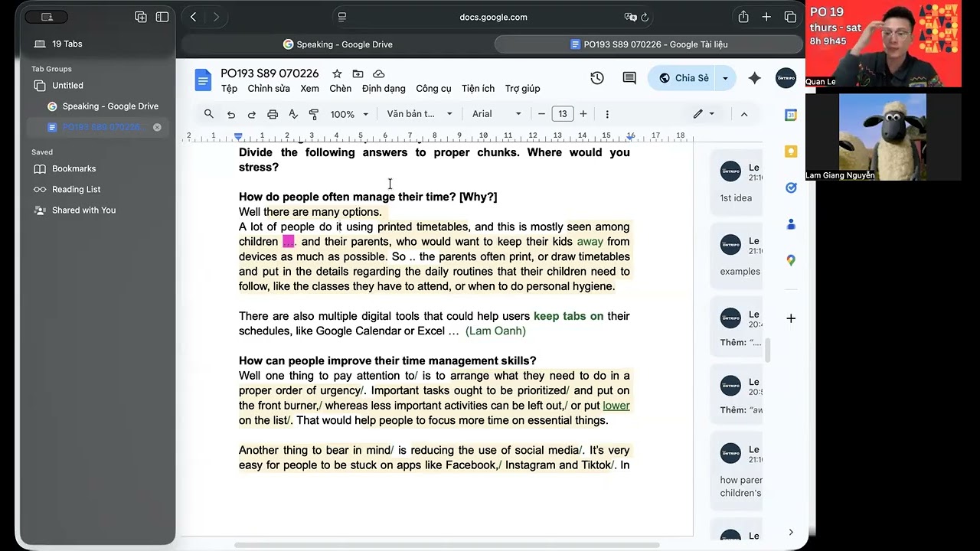The height and width of the screenshot is (551, 980).
Task: Open the more options three-dot menu
Action: tap(607, 114)
